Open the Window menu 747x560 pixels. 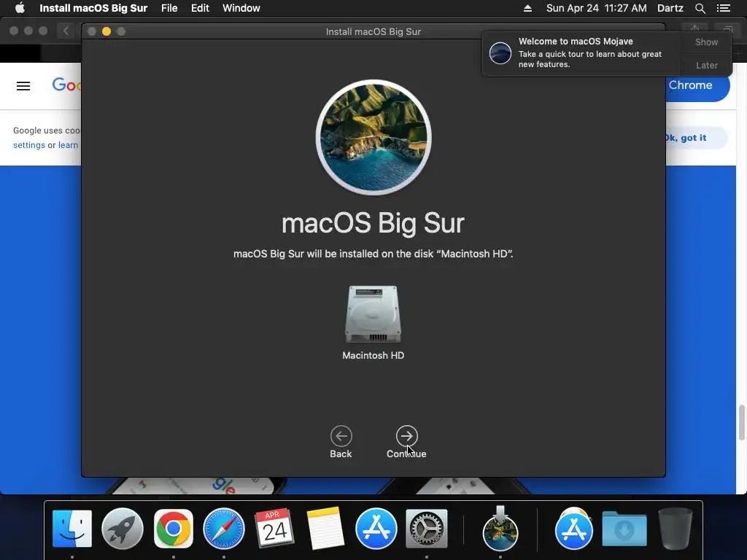point(241,8)
